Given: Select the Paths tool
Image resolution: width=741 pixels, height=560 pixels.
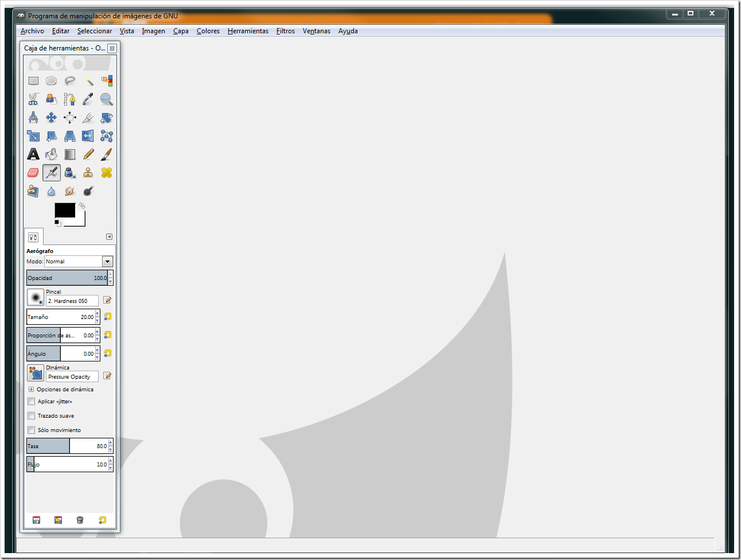Looking at the screenshot, I should [70, 99].
